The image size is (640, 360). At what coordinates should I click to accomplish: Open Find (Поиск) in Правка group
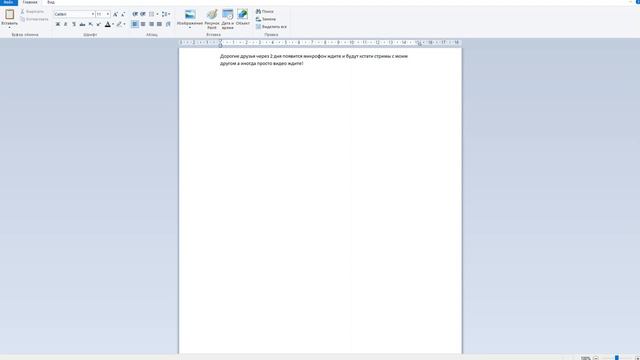pyautogui.click(x=265, y=11)
